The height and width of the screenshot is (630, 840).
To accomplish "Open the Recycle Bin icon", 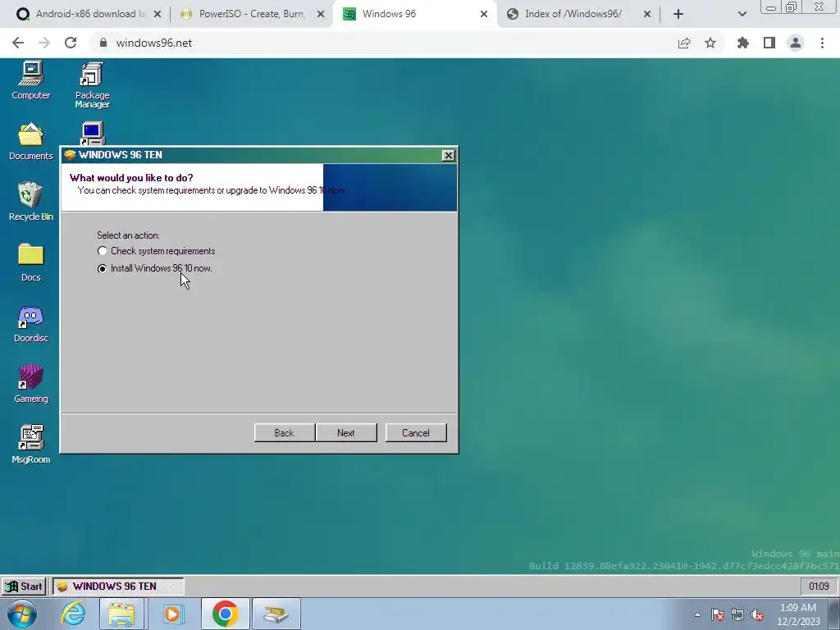I will [31, 202].
